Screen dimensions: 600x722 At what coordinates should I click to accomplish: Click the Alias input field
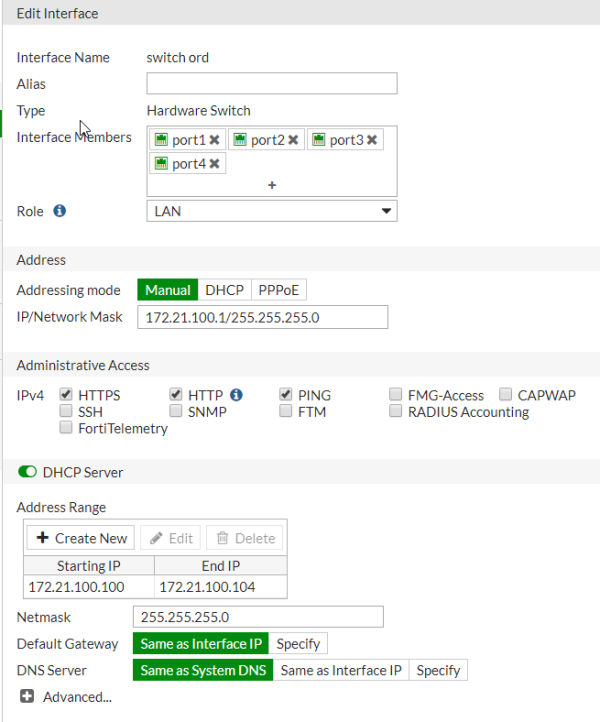(272, 83)
